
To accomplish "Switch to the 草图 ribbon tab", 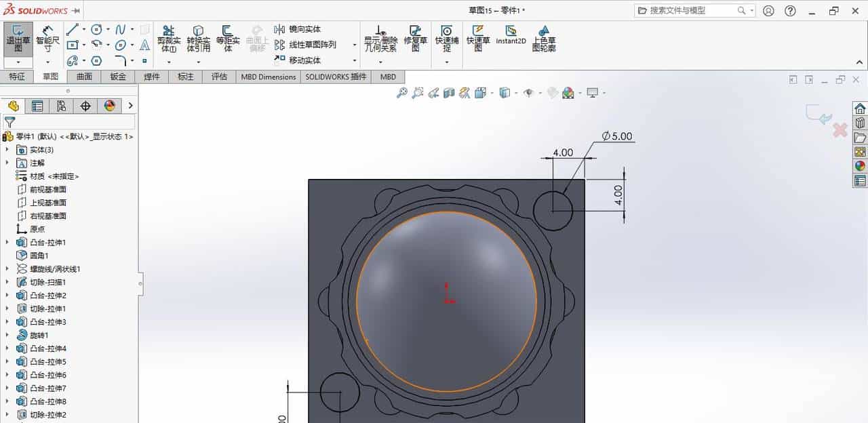I will click(50, 77).
